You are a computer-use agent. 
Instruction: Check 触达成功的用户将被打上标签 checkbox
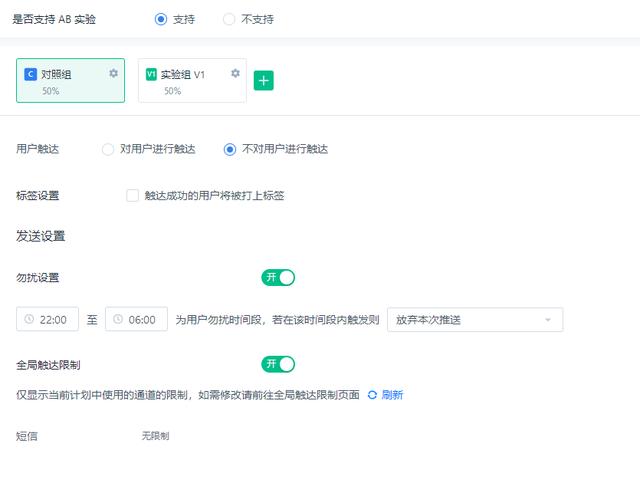(132, 196)
